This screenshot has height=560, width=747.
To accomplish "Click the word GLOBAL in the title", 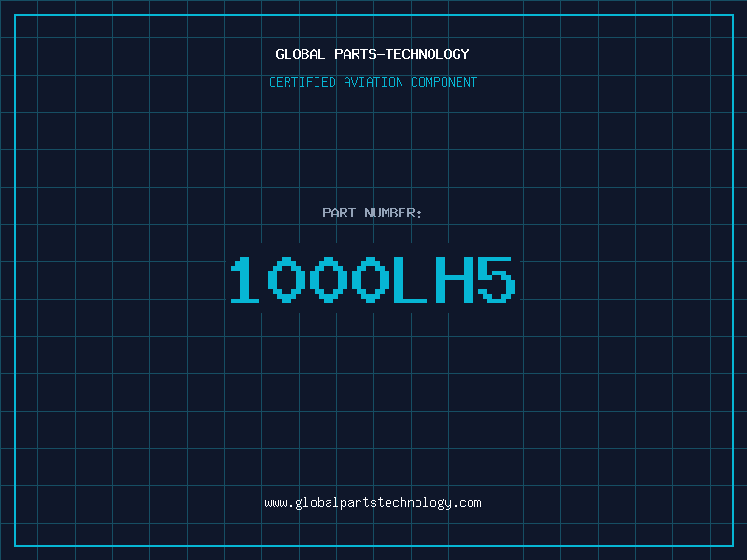I will point(301,54).
